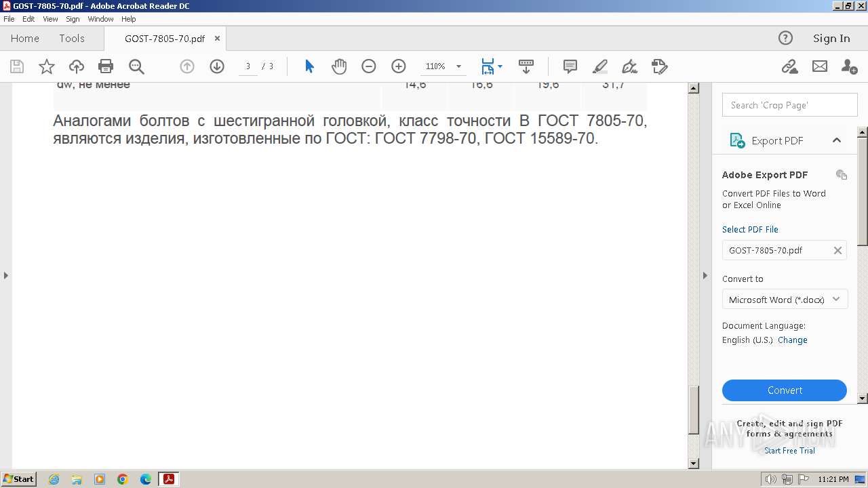Click the read mode scroll icon
Screen dimensions: 868x488
526,66
